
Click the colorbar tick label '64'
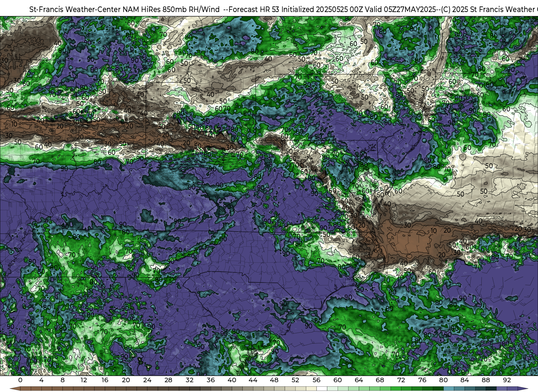tap(359, 380)
